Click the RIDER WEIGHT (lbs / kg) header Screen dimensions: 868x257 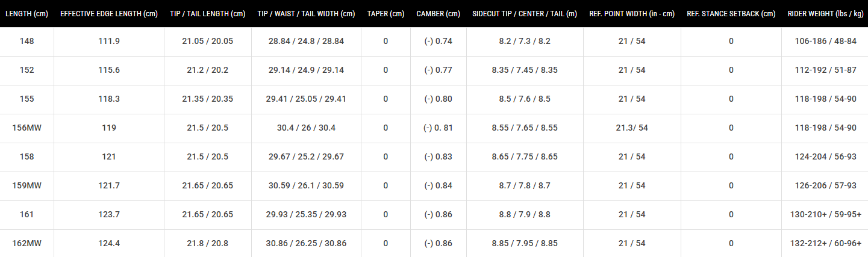825,14
